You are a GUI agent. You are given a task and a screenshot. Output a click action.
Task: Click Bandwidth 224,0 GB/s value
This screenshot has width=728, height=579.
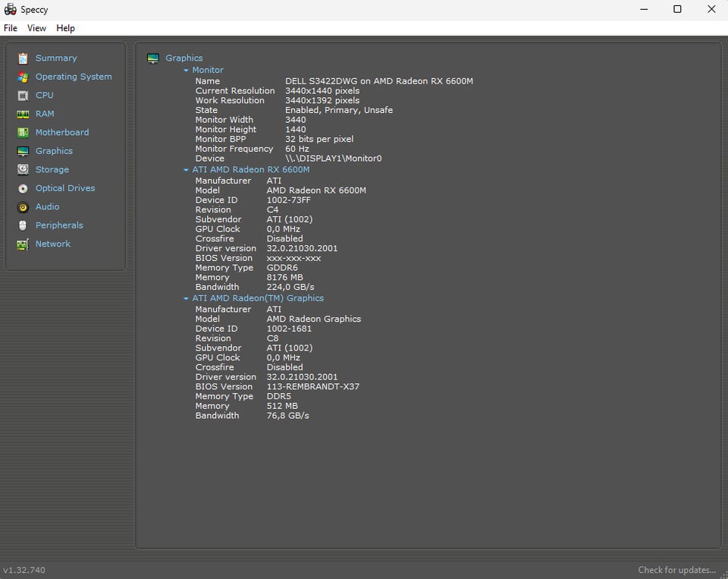(x=290, y=287)
